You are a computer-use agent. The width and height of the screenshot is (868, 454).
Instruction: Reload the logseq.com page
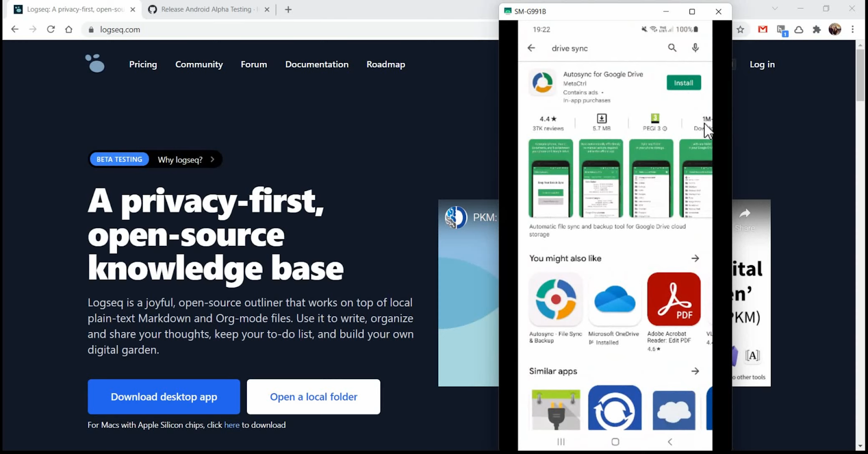click(51, 29)
